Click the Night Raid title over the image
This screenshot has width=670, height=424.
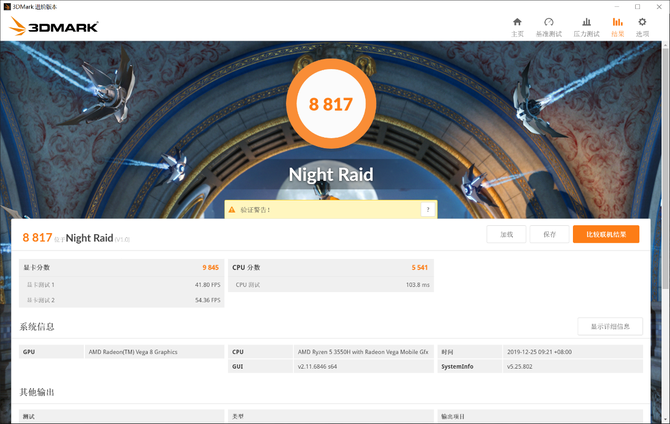pos(331,174)
